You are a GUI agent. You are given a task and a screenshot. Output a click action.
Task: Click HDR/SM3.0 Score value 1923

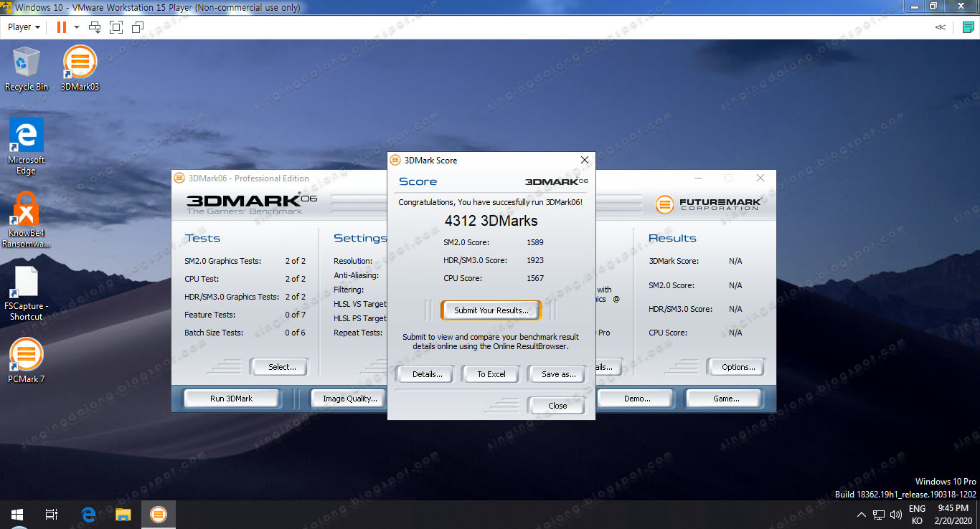(x=535, y=260)
